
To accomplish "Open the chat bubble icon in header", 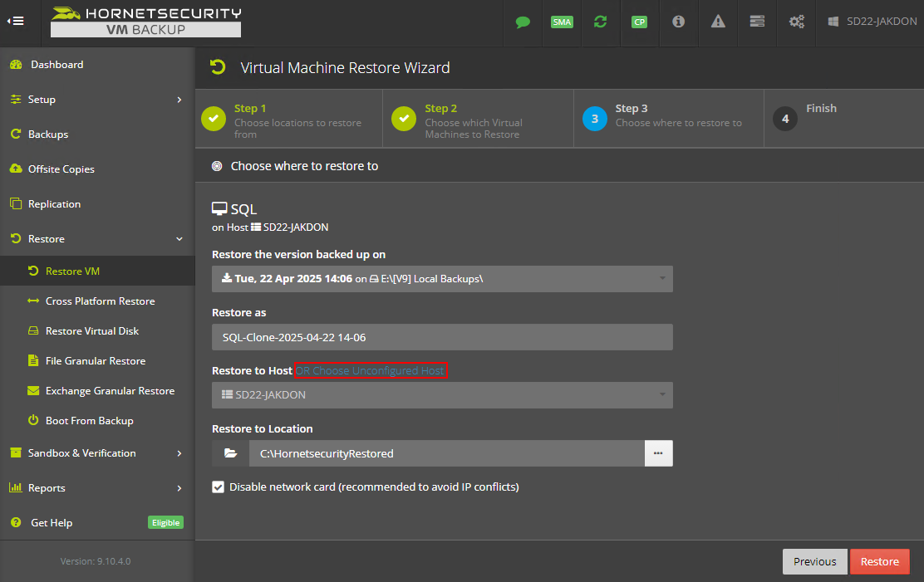I will pyautogui.click(x=523, y=22).
